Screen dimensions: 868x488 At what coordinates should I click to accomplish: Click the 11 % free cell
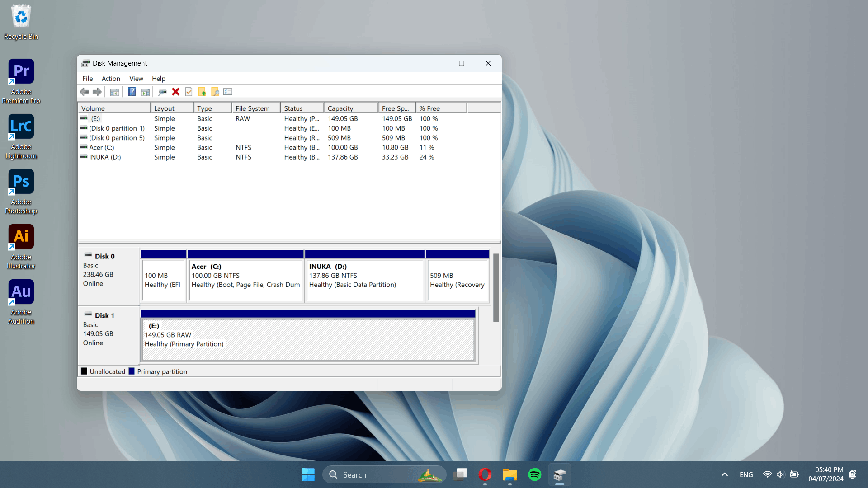pos(427,148)
